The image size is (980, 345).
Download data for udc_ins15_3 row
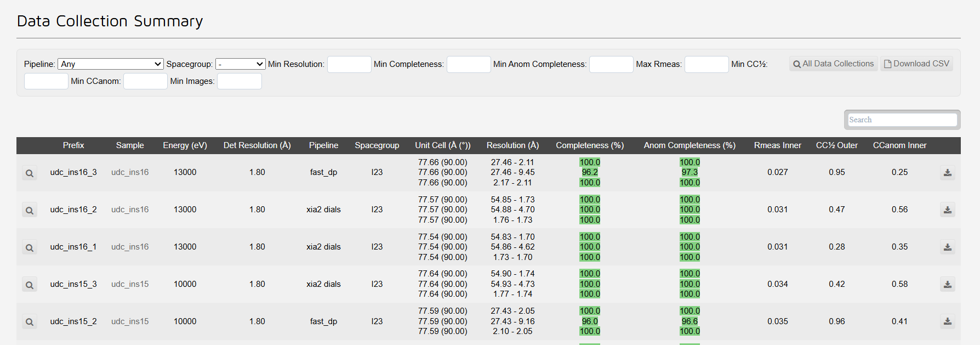(x=947, y=284)
